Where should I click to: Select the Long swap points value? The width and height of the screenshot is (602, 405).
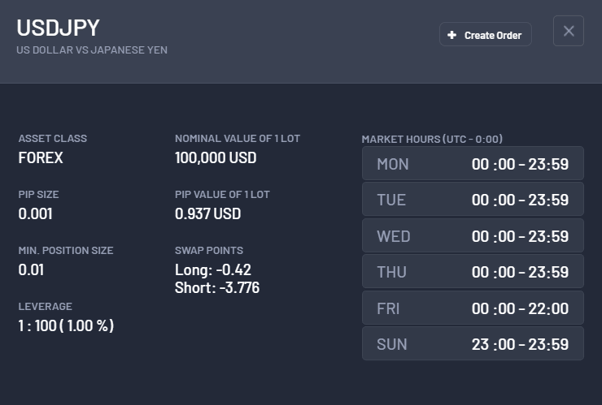click(x=213, y=270)
